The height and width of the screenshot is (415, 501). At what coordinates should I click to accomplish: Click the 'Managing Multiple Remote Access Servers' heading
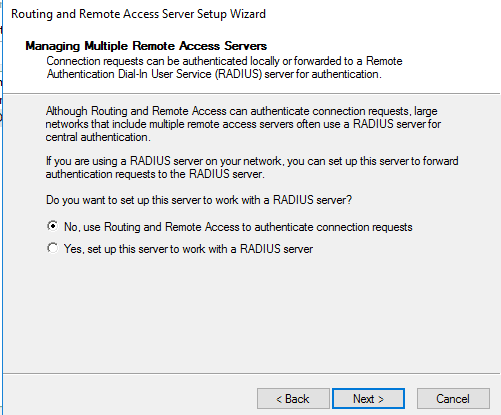(x=146, y=46)
